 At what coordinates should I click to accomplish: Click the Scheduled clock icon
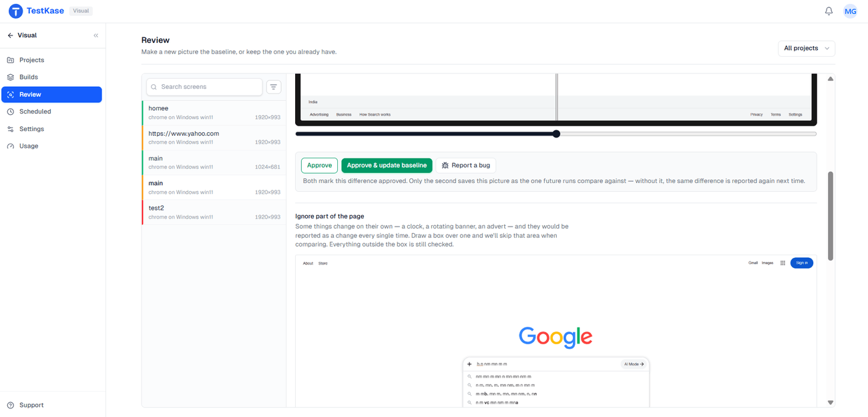pyautogui.click(x=11, y=112)
